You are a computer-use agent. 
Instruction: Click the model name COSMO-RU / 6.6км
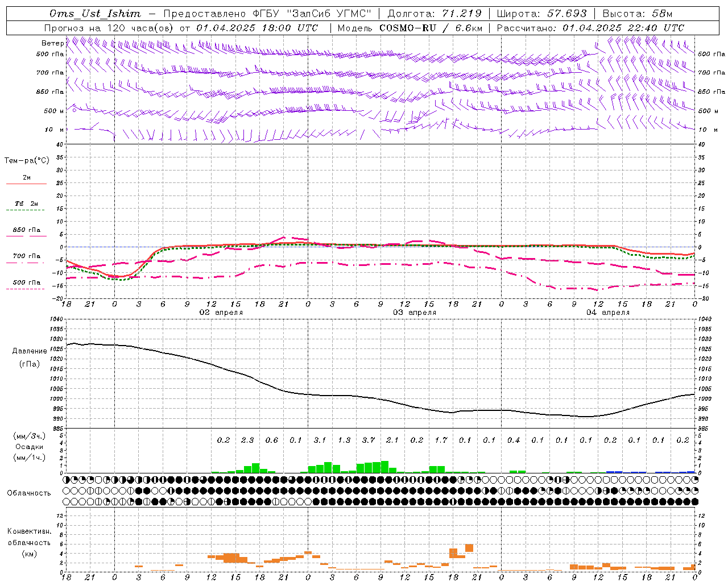point(431,28)
